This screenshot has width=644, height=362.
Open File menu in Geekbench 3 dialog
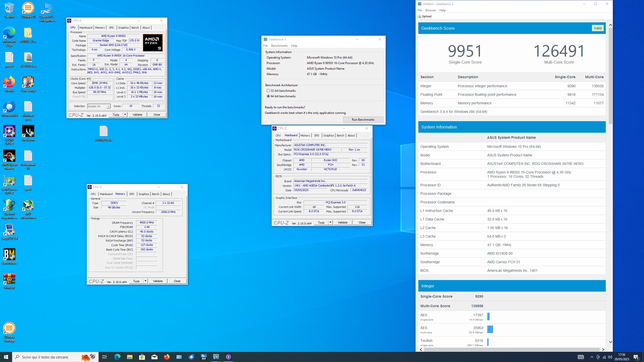pyautogui.click(x=265, y=46)
